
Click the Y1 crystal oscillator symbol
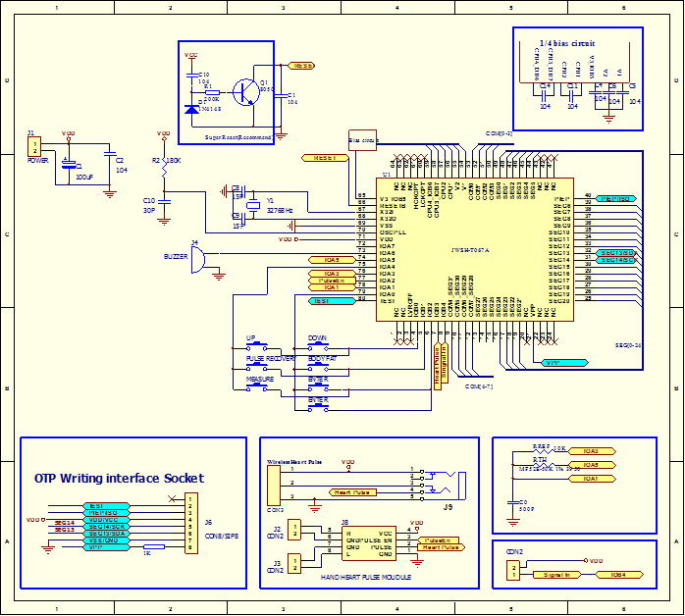[x=253, y=205]
